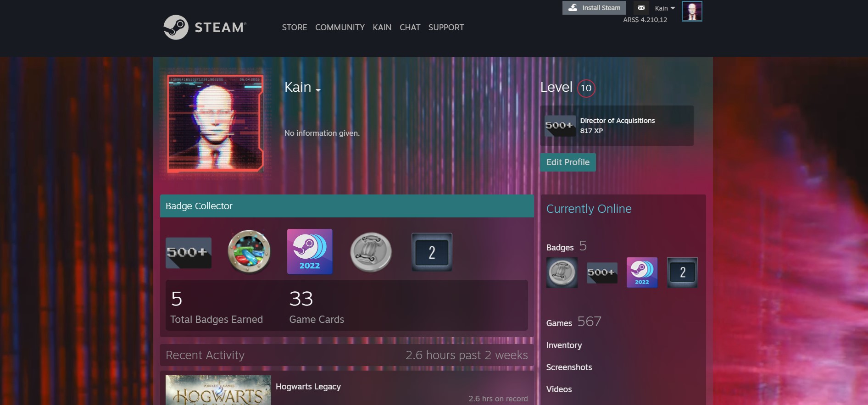868x405 pixels.
Task: Click the Director of Acquisitions badge title
Action: coord(618,121)
